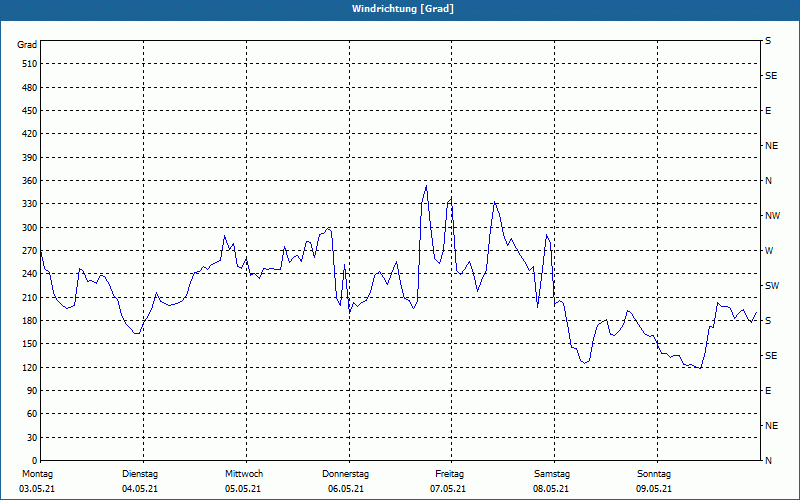Click the 0 value on left axis
This screenshot has height=500, width=800.
click(35, 461)
